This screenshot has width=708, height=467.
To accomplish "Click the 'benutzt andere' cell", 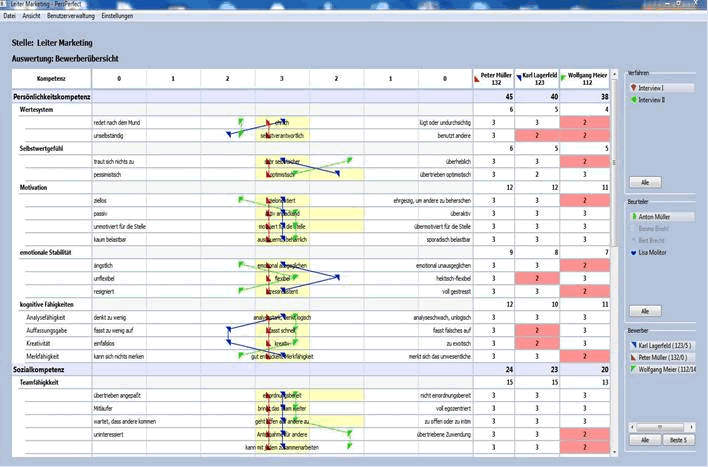I will pyautogui.click(x=445, y=135).
